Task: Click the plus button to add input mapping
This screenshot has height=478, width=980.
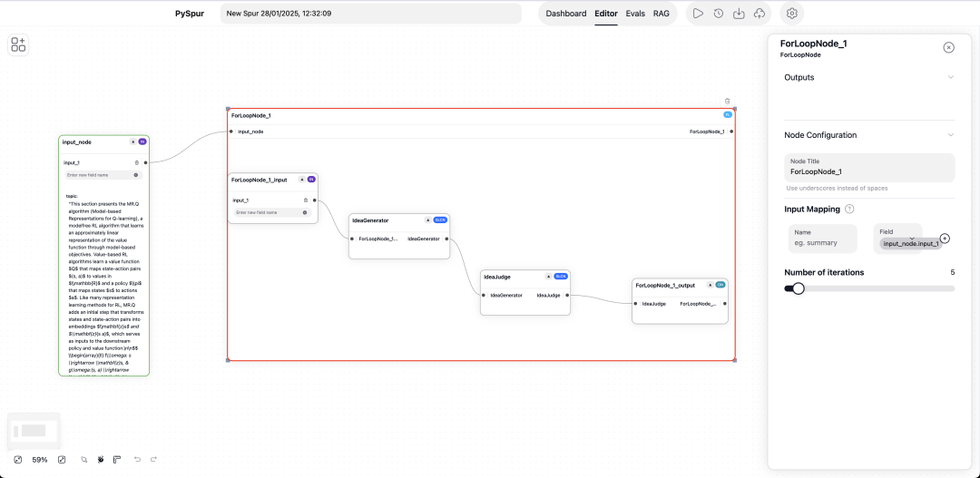Action: click(x=945, y=239)
